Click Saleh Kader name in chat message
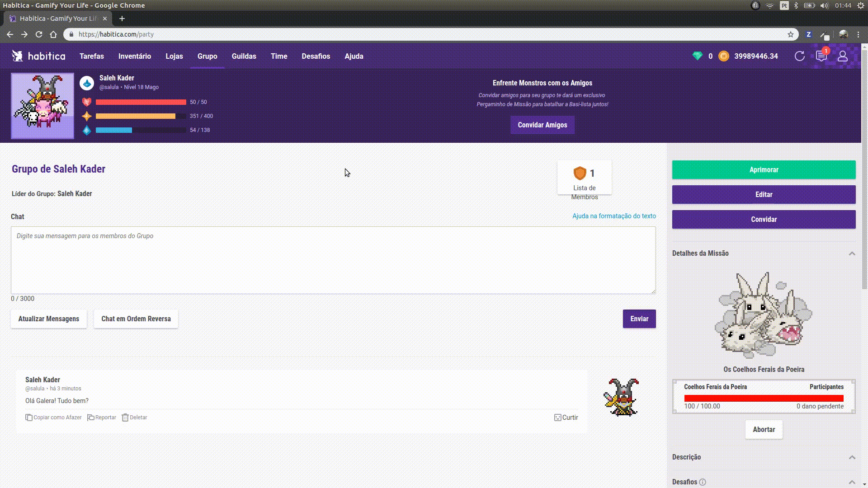 [42, 380]
